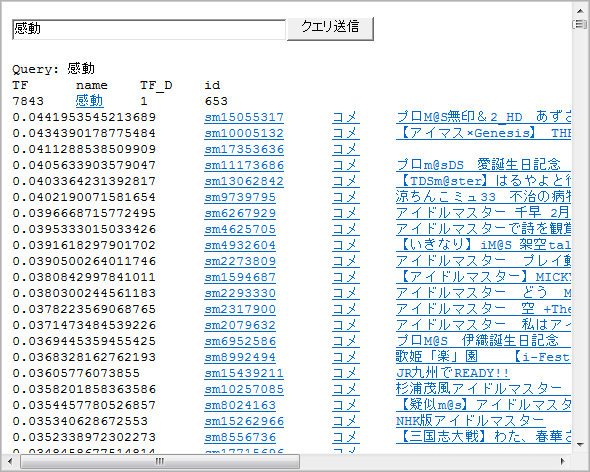Screen dimensions: 590x472
Task: Open title link NHK版アイドルマスター
Action: [x=470, y=421]
